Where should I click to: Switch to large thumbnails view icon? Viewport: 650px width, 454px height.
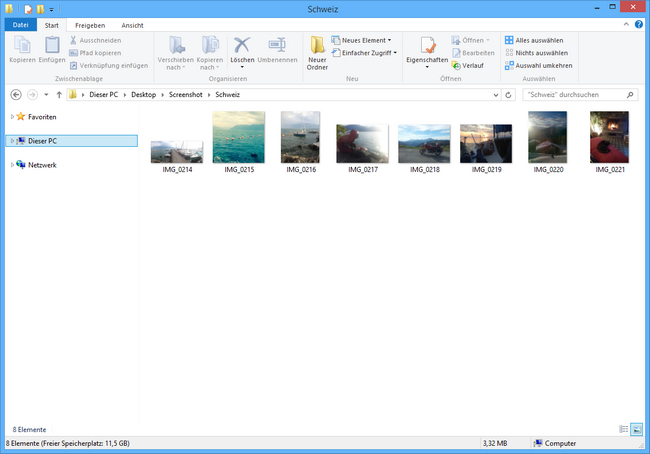pos(637,429)
